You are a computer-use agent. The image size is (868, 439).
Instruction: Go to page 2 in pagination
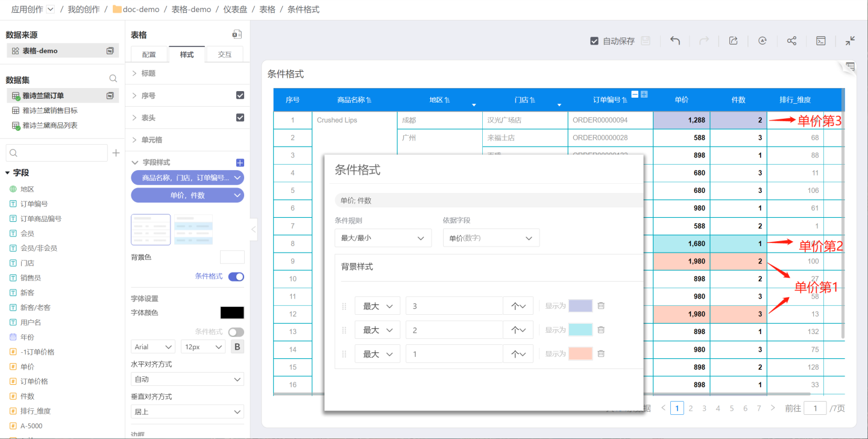[691, 408]
